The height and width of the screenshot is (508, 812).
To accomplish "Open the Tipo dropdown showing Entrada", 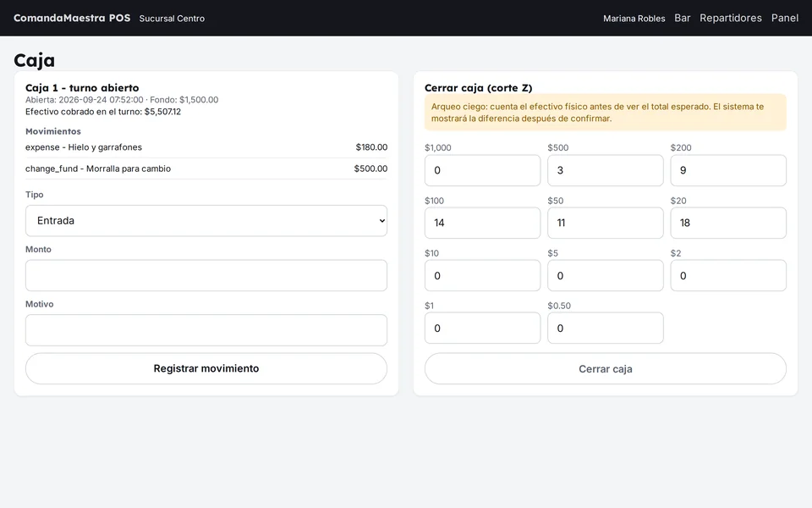I will pos(206,221).
